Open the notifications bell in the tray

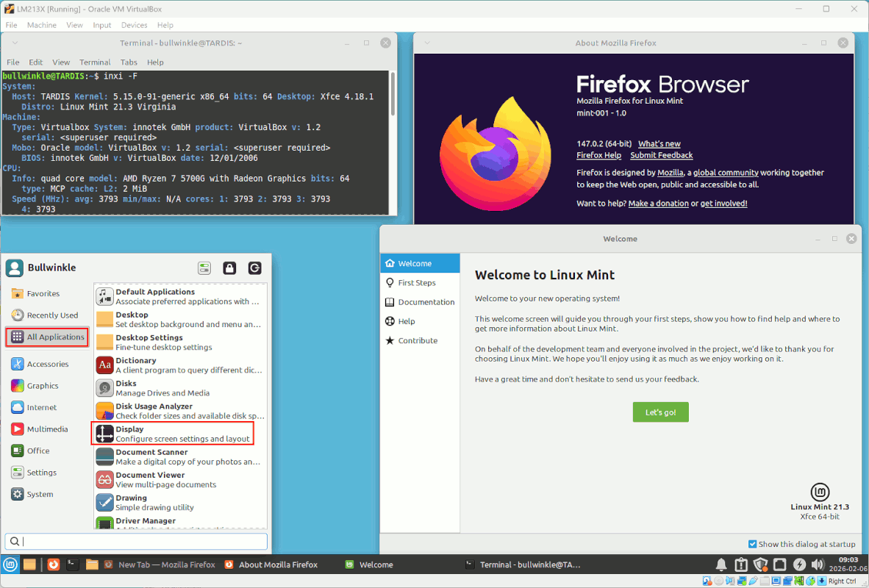[721, 564]
